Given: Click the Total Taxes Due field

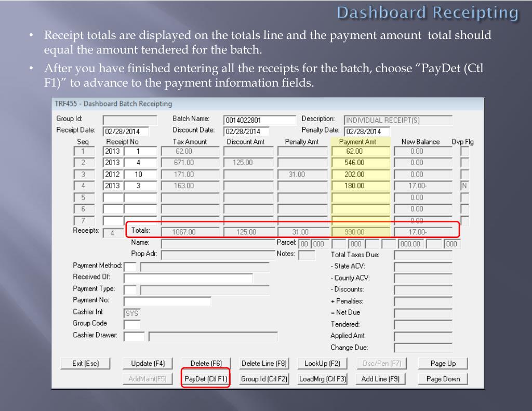Looking at the screenshot, I should click(x=423, y=255).
